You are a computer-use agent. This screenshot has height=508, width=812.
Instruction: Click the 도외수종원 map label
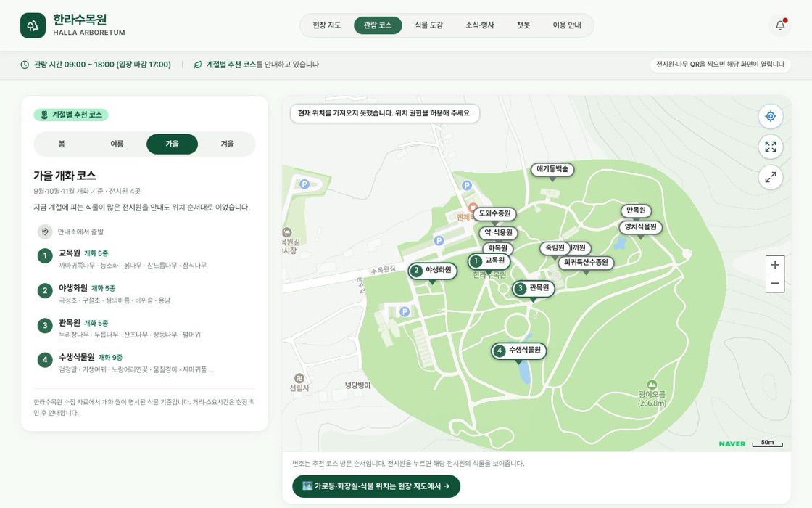coord(494,213)
